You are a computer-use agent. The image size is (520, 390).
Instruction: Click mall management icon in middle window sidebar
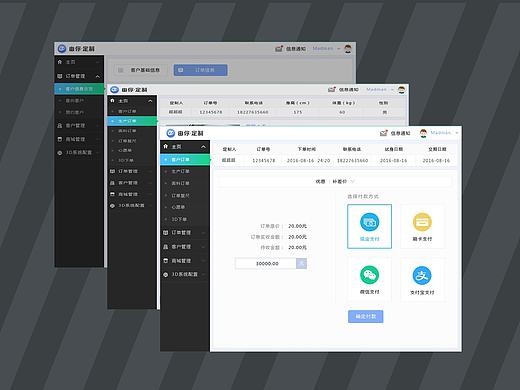point(112,194)
